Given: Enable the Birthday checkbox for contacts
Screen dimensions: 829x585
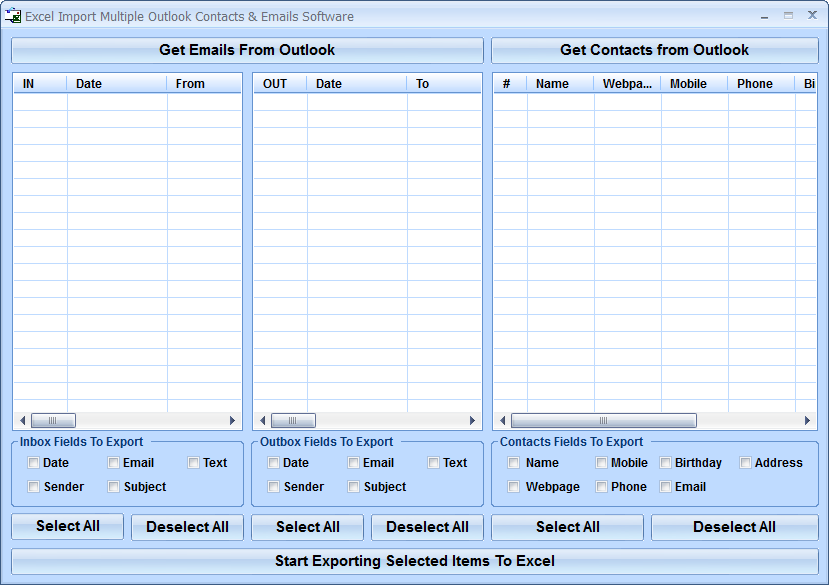Looking at the screenshot, I should (665, 463).
